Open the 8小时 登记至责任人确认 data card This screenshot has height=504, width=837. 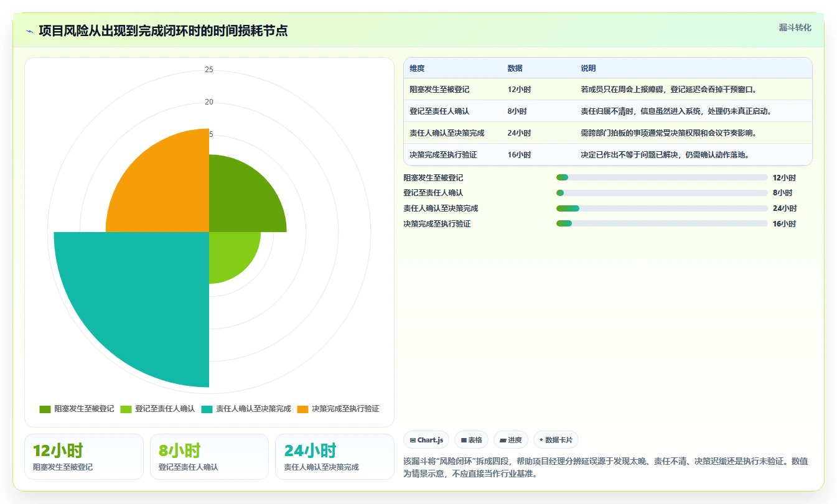click(x=209, y=457)
